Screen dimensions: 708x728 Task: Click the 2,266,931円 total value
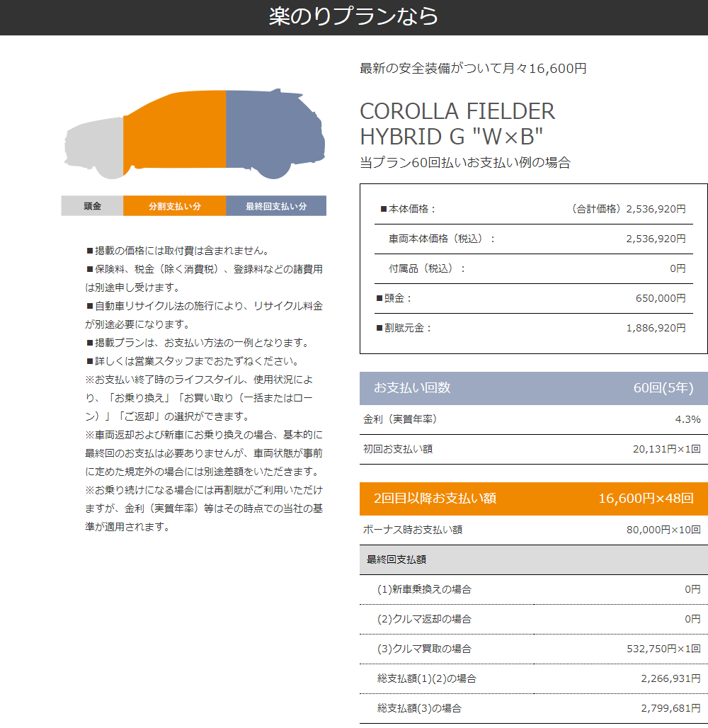[671, 678]
